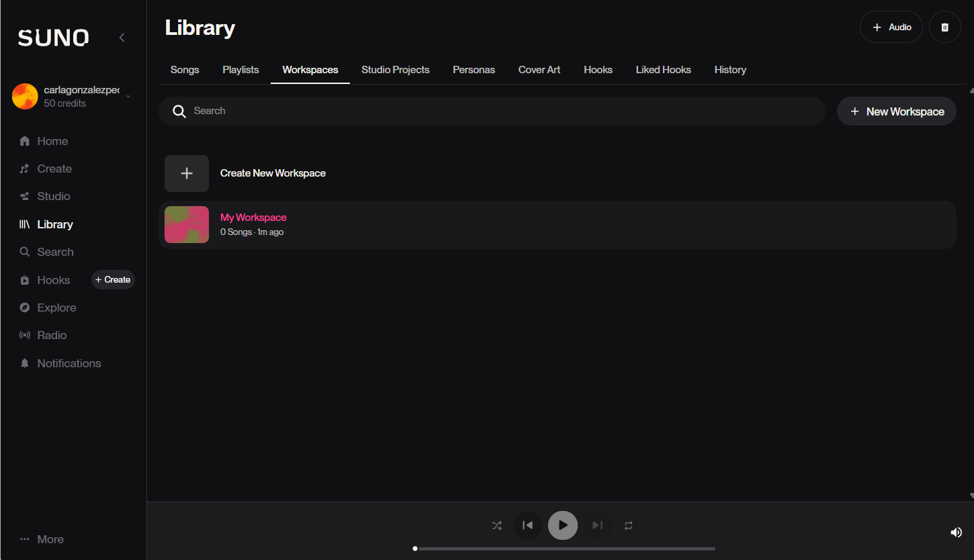Click the New Workspace button
The width and height of the screenshot is (974, 560).
[x=896, y=111]
